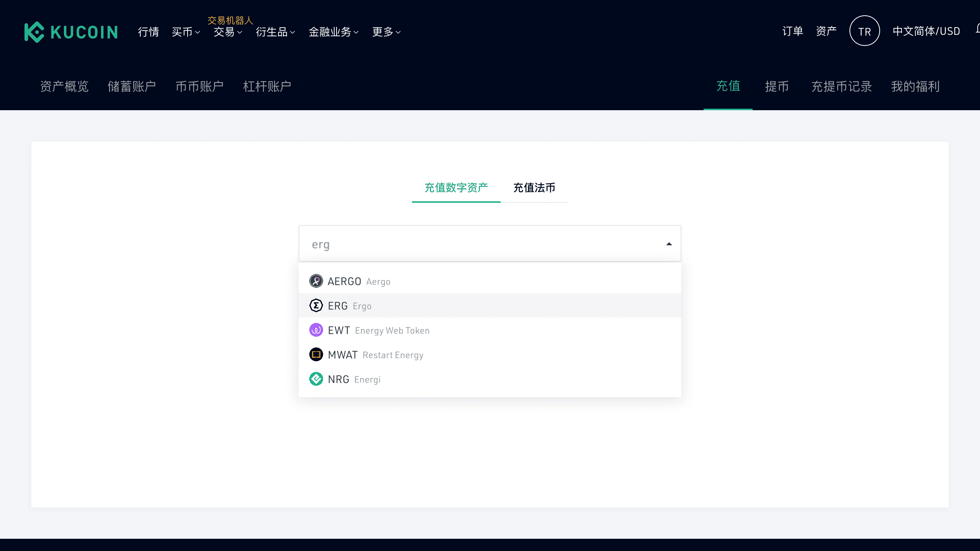Select the Energy Web Token icon

tap(316, 329)
